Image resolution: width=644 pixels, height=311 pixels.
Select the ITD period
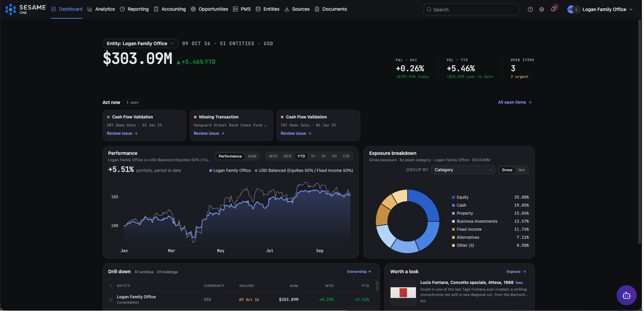(346, 156)
